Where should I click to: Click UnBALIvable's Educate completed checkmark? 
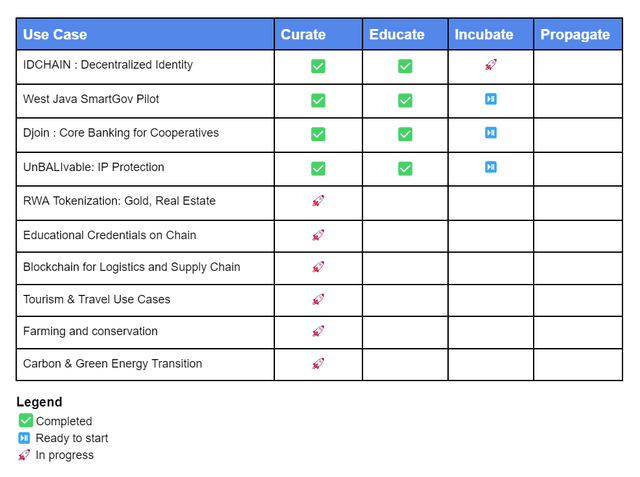[405, 168]
